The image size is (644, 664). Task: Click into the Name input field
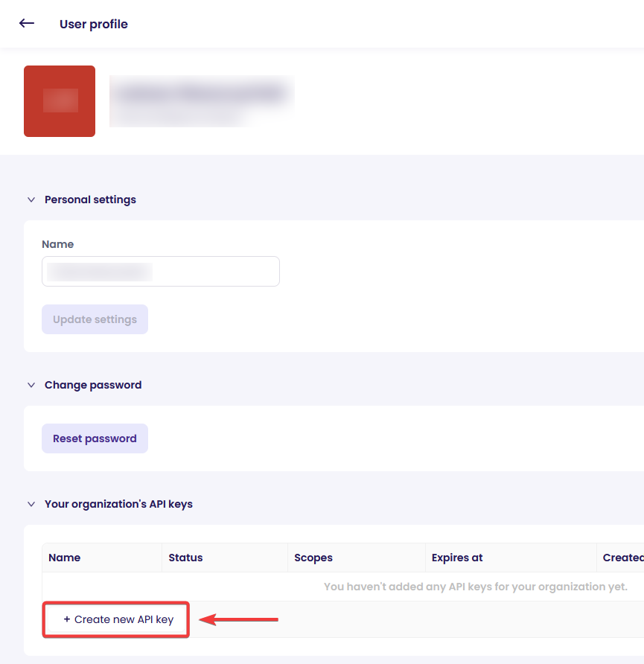[x=161, y=272]
